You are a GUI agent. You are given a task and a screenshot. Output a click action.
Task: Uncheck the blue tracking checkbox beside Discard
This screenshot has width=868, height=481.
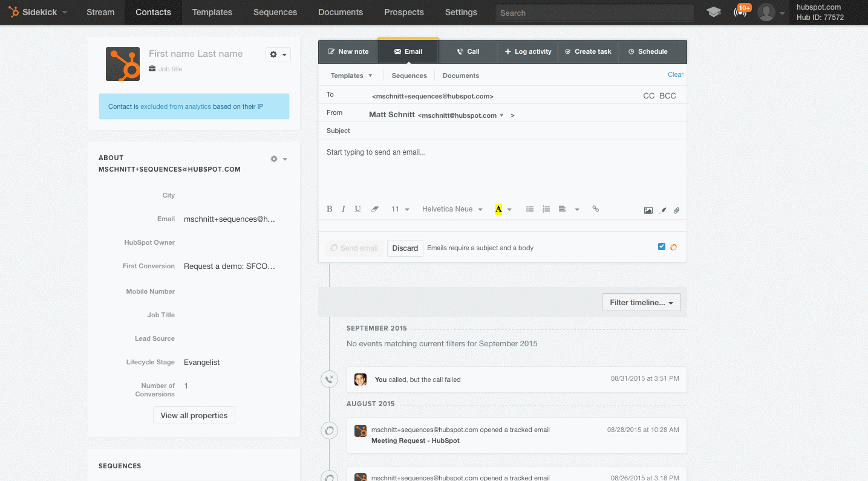pyautogui.click(x=661, y=247)
